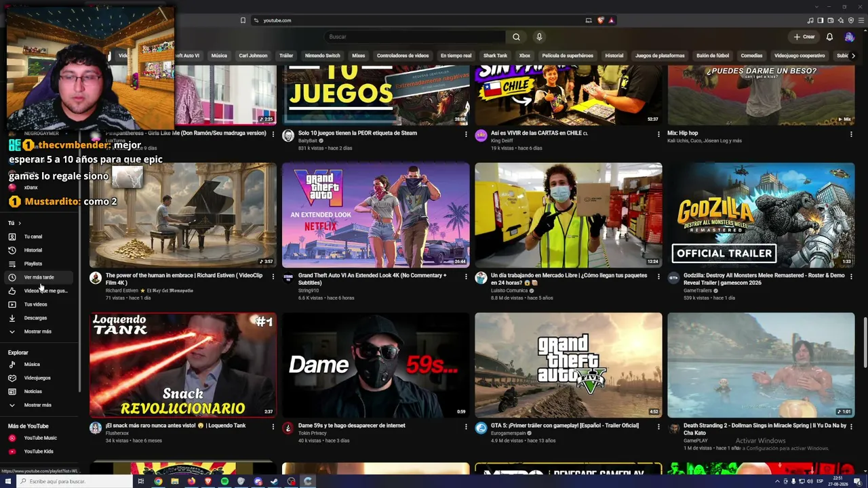The width and height of the screenshot is (868, 488).
Task: Launch Spotify from the taskbar
Action: [x=224, y=481]
